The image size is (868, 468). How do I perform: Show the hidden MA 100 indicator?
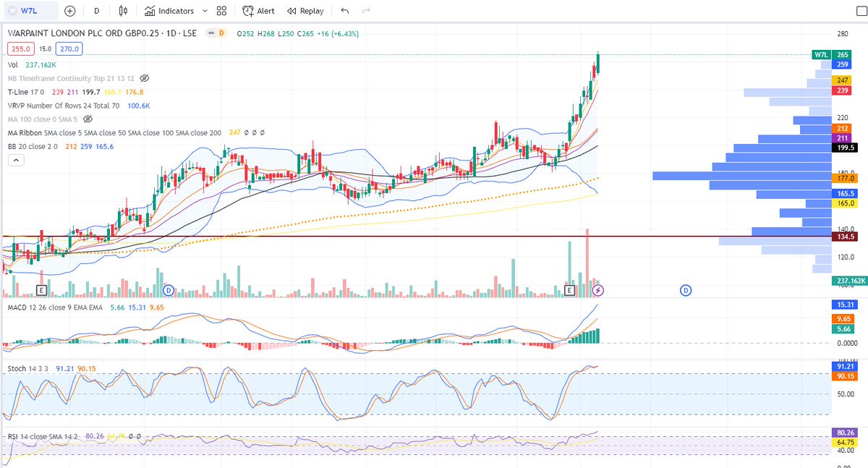pyautogui.click(x=87, y=120)
